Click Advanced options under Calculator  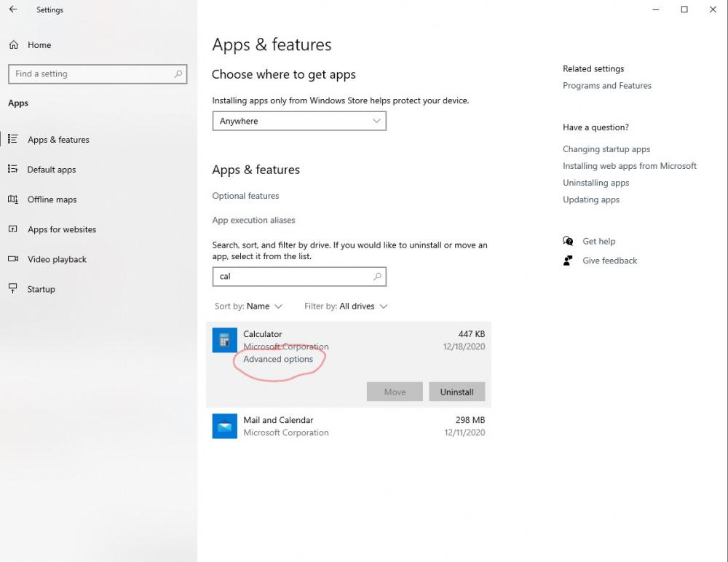click(x=278, y=359)
